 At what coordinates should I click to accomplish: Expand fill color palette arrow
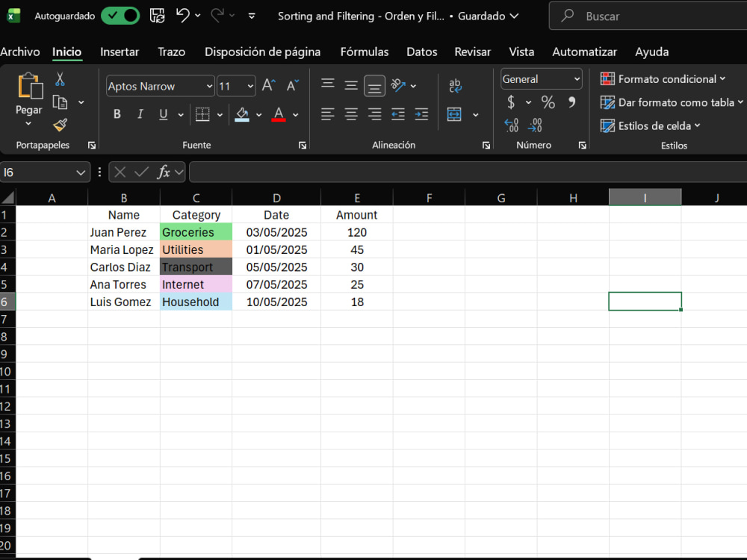coord(258,115)
